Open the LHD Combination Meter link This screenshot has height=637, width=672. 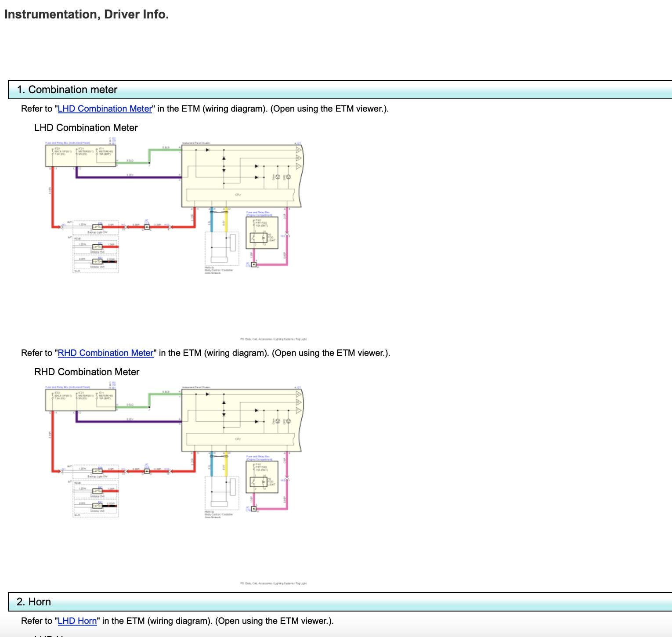105,109
